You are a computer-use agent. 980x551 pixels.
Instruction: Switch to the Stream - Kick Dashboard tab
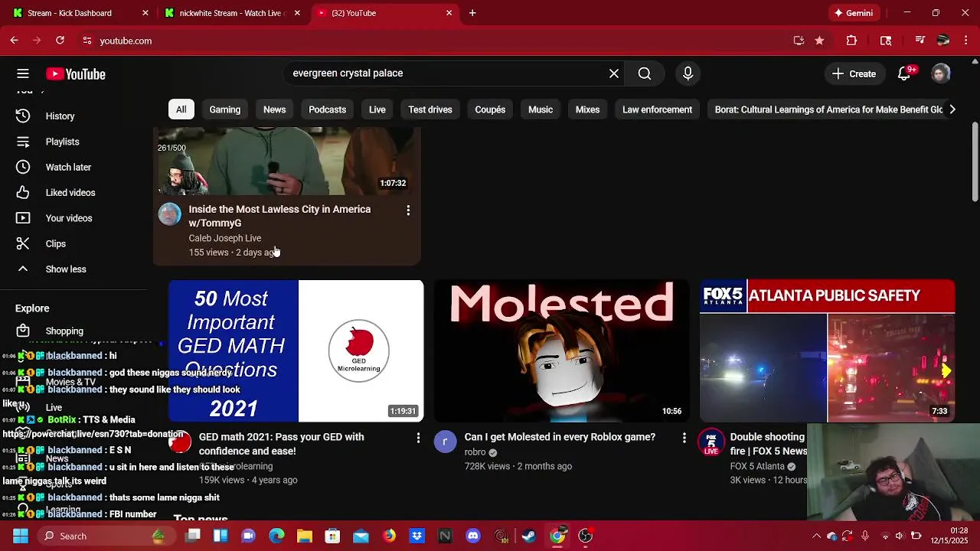pos(80,13)
